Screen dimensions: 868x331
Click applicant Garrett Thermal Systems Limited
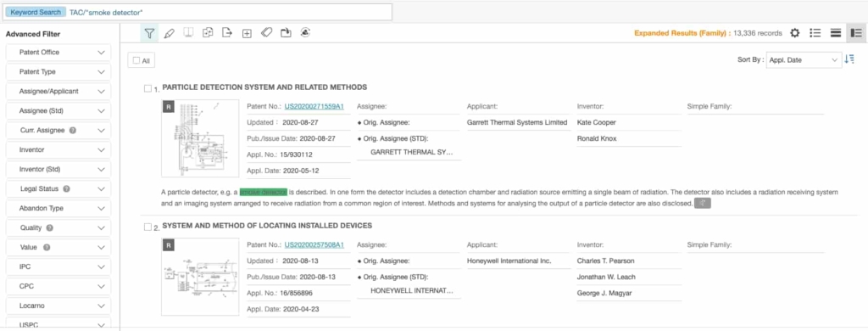(x=517, y=122)
